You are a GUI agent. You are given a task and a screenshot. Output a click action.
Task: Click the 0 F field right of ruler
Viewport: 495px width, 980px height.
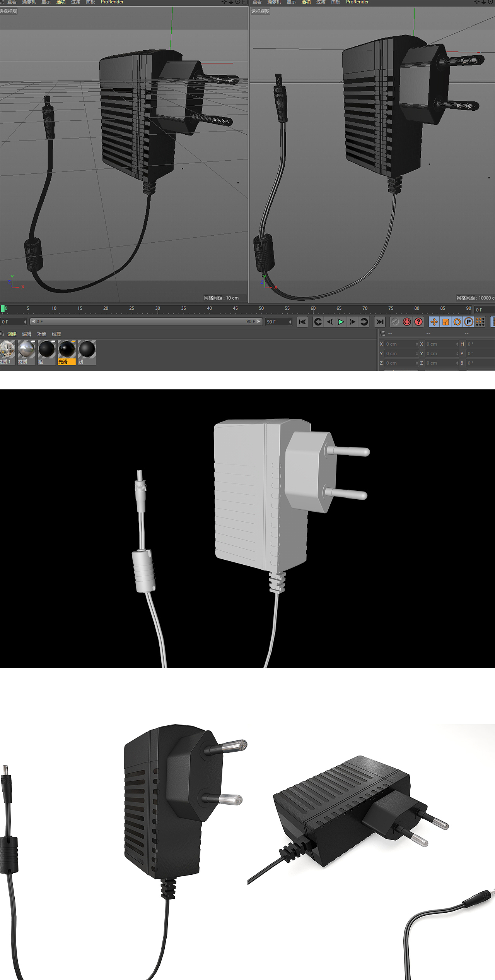[x=484, y=310]
